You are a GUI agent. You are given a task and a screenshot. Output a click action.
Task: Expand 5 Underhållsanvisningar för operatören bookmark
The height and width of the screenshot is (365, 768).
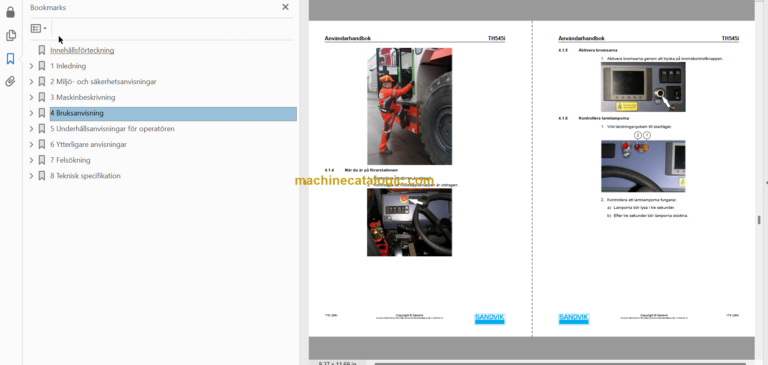pos(31,128)
